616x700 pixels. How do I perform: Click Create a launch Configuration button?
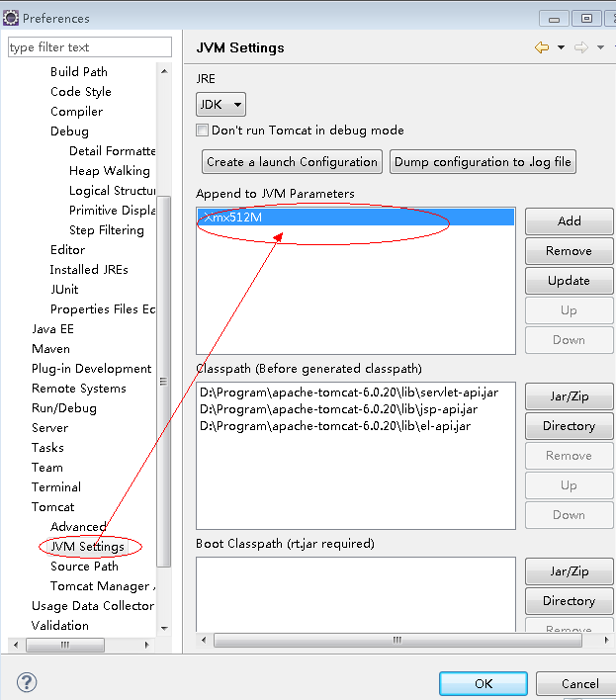pyautogui.click(x=292, y=161)
